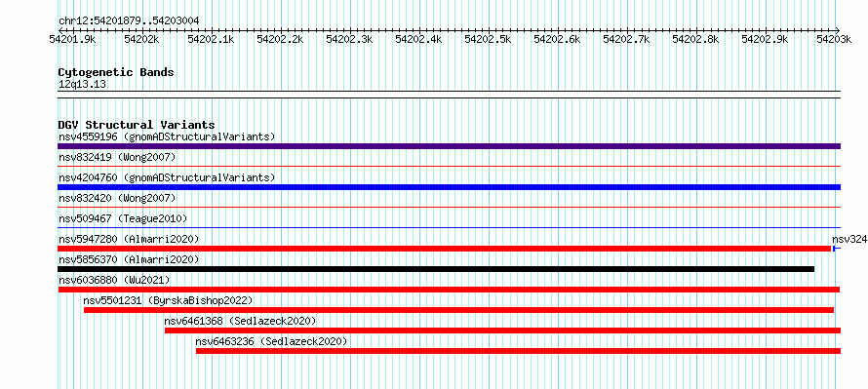Click the nsv509467 Teague2010 blue line
Screen dimensions: 868x389
(x=449, y=227)
